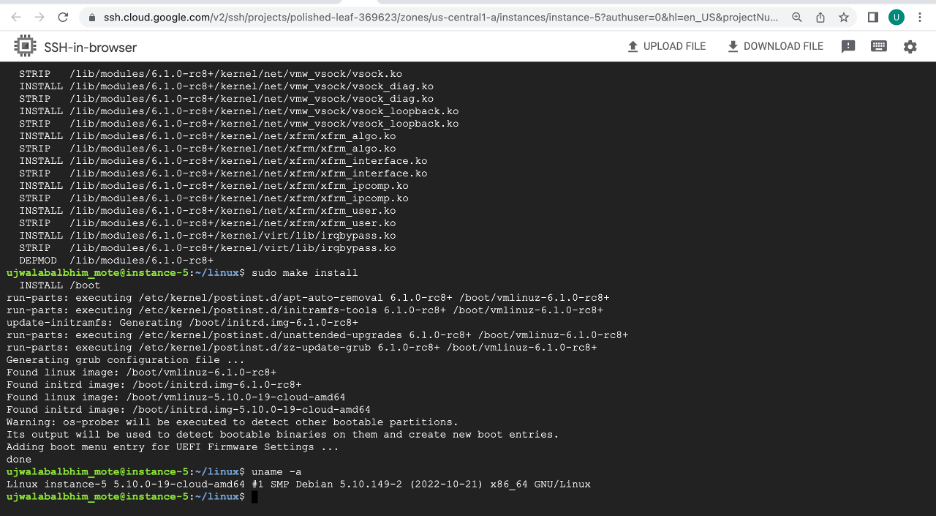Screen dimensions: 936x516
Task: Bookmark this page with star icon
Action: pos(843,17)
